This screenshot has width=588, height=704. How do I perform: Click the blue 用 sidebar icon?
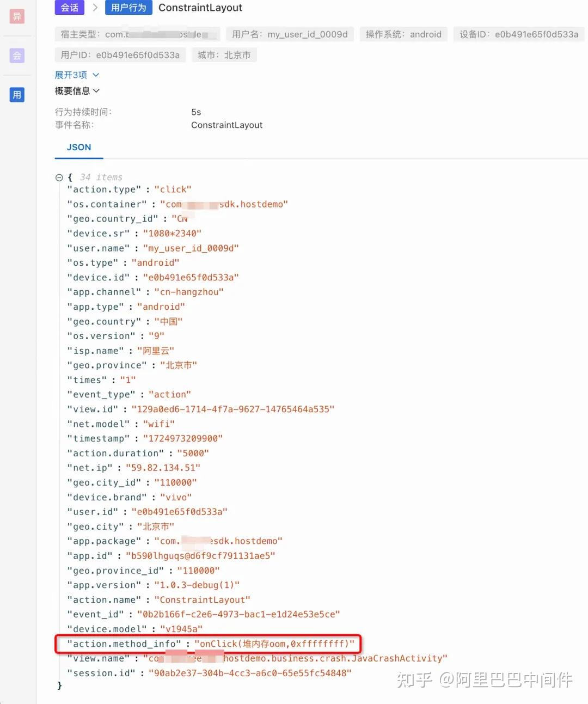[17, 95]
